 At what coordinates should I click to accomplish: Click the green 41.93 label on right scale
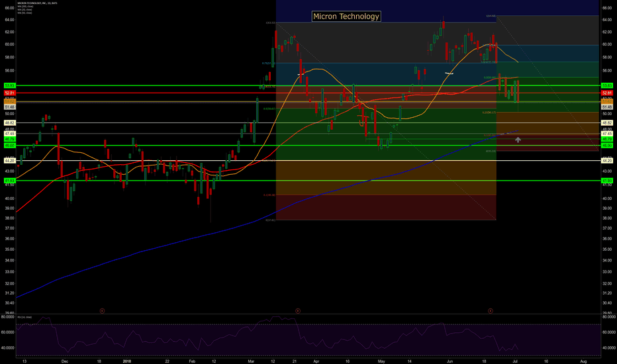coord(607,181)
